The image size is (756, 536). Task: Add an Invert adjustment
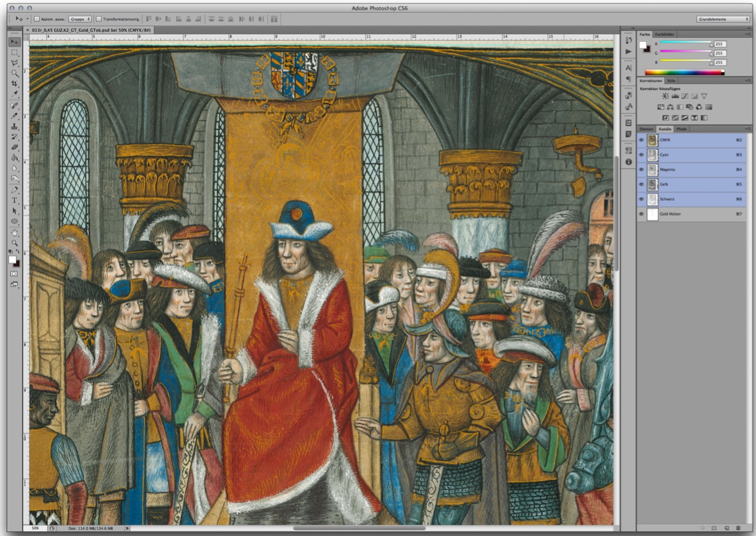pos(666,118)
